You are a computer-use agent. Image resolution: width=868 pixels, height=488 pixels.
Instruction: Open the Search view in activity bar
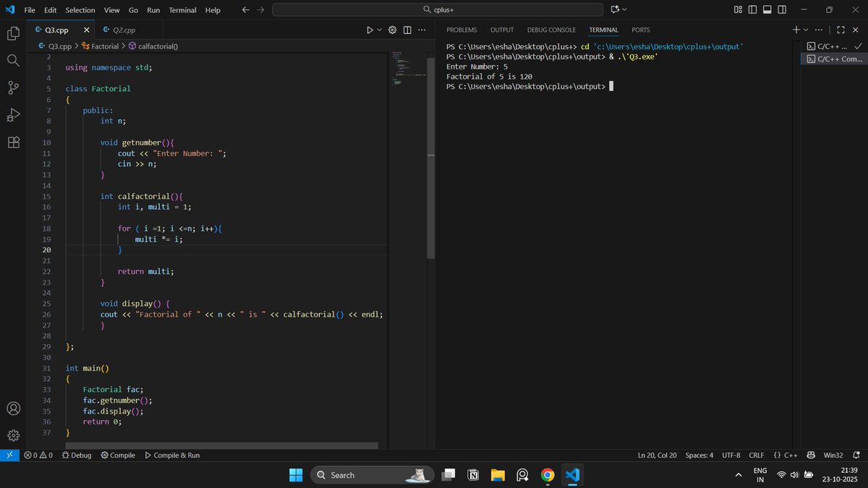pos(13,60)
